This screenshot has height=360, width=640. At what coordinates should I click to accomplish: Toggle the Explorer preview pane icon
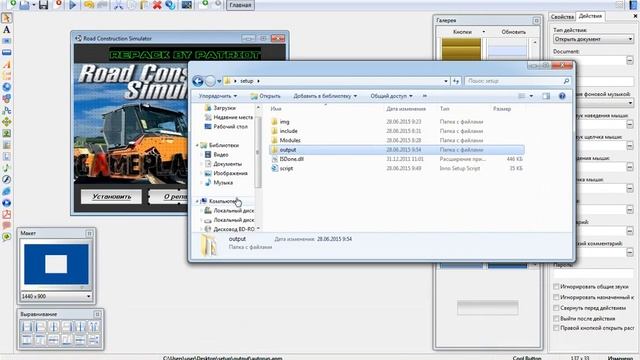pyautogui.click(x=546, y=96)
